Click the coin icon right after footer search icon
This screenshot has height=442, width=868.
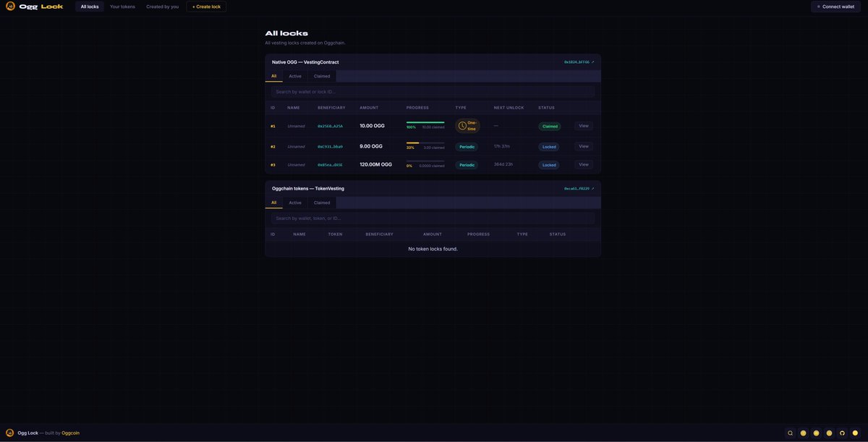(x=803, y=433)
